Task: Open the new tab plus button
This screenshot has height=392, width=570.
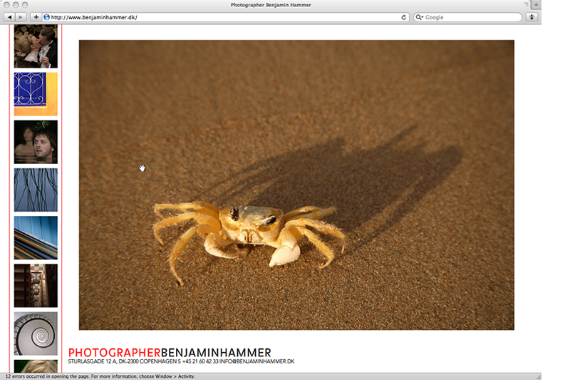Action: tap(536, 5)
